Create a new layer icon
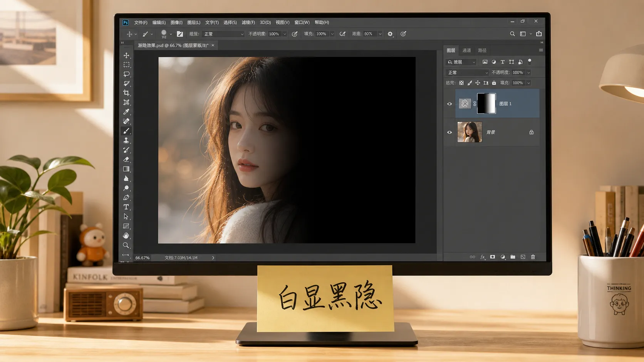The height and width of the screenshot is (362, 644). (523, 257)
